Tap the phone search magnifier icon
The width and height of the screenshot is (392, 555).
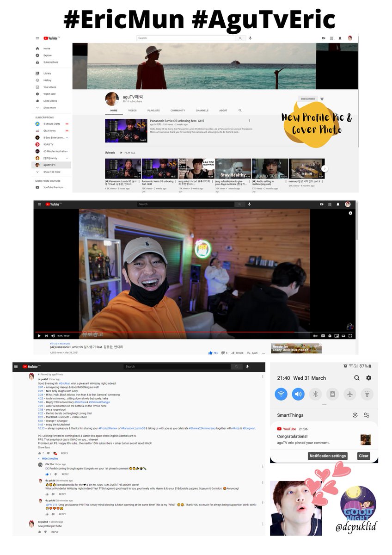tap(357, 378)
